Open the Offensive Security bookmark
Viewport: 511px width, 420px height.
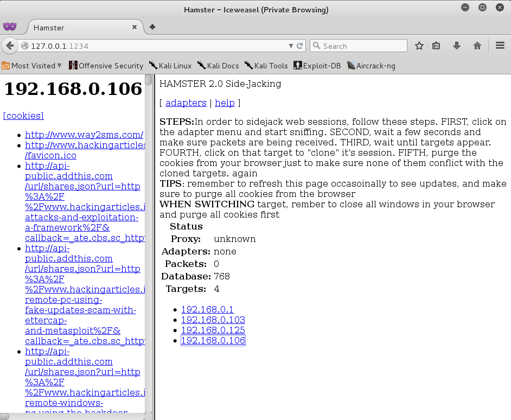pos(106,66)
